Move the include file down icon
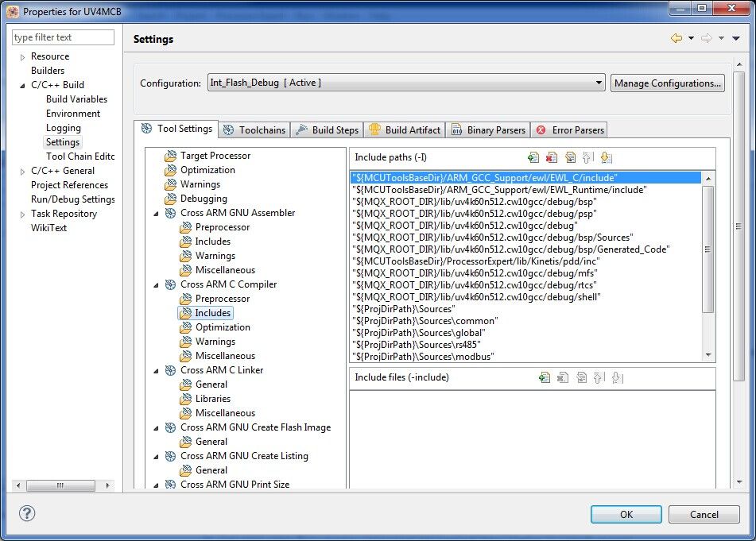 [618, 377]
